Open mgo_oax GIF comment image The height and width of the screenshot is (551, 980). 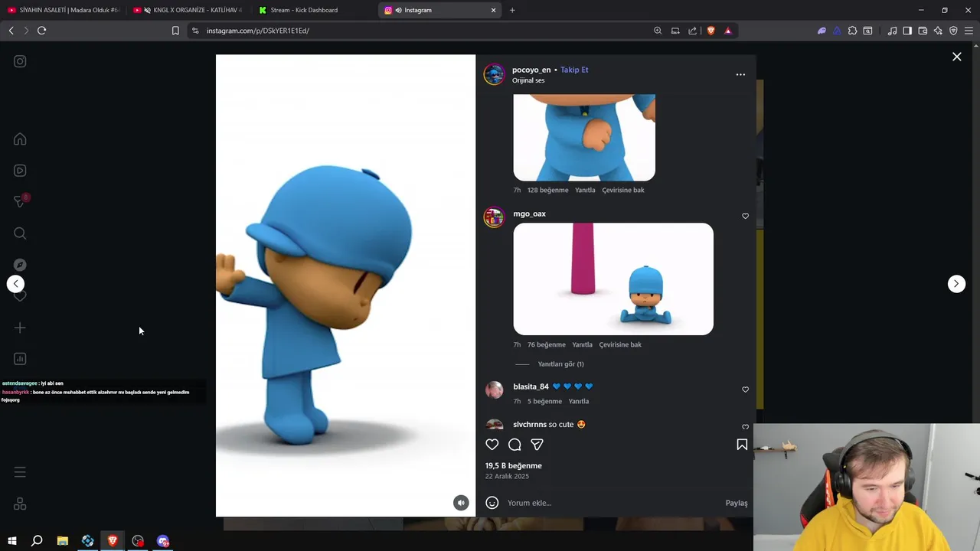pos(613,279)
